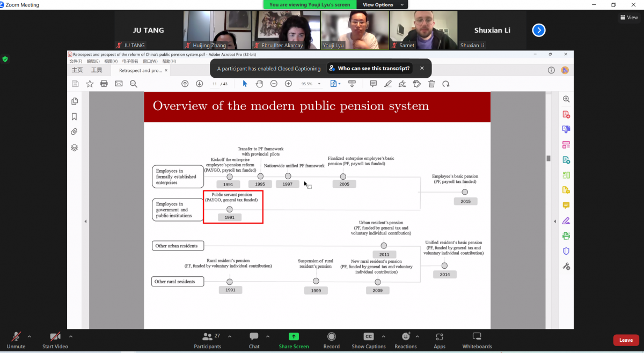
Task: Select Samet's video thumbnail
Action: click(x=423, y=30)
